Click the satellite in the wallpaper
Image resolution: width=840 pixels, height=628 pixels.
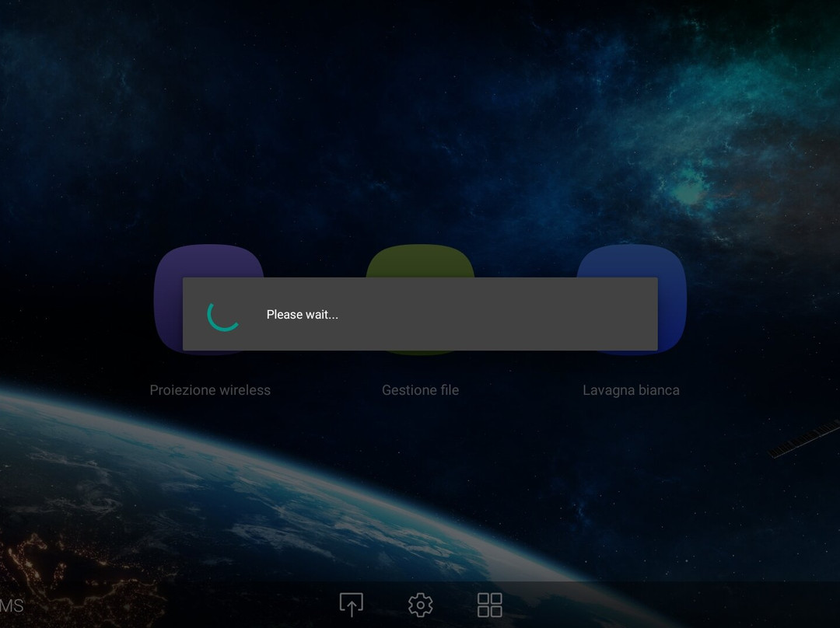(805, 440)
